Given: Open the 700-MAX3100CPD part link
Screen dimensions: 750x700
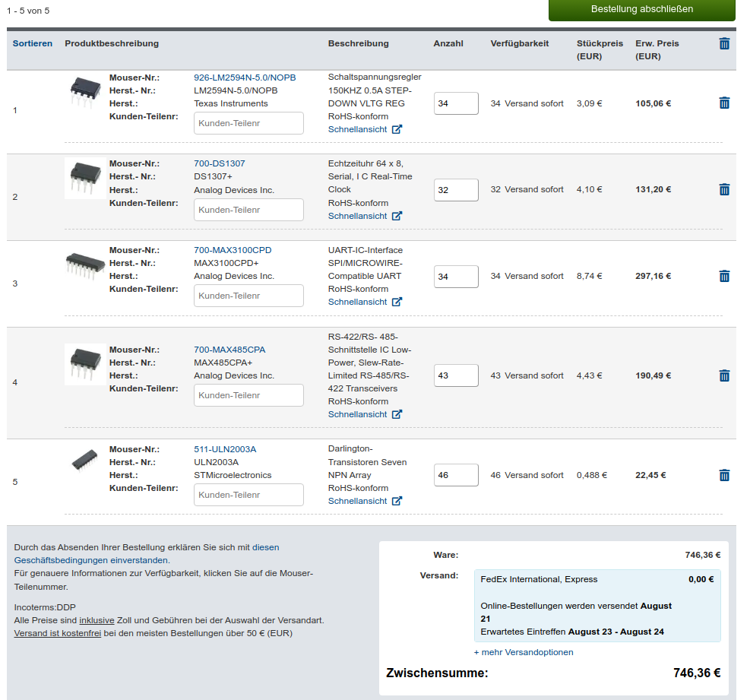Looking at the screenshot, I should point(233,250).
